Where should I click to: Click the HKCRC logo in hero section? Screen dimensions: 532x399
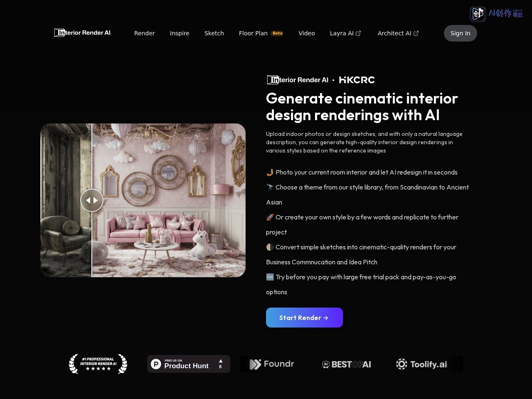coord(357,80)
